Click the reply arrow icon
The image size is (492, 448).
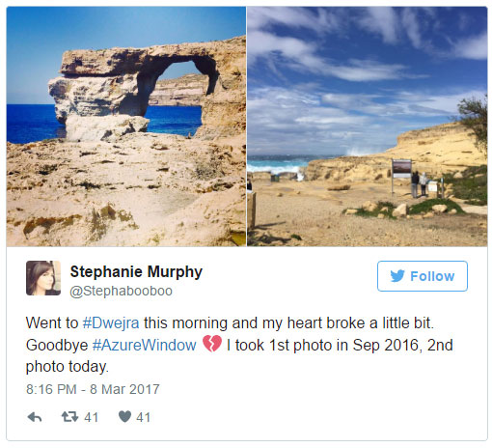click(x=35, y=417)
